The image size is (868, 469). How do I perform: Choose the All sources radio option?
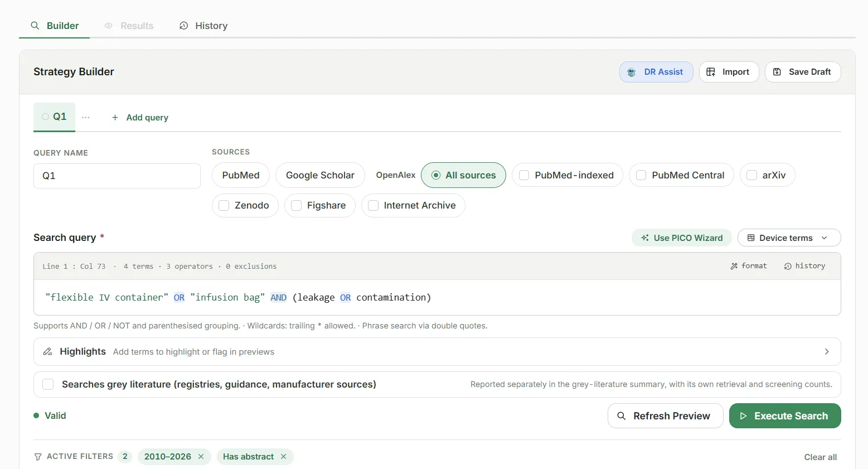(x=463, y=175)
